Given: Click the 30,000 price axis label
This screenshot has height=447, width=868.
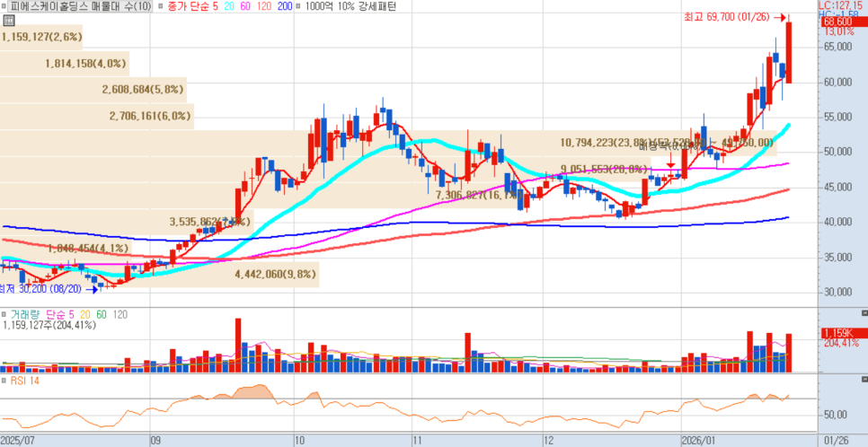Looking at the screenshot, I should [837, 292].
